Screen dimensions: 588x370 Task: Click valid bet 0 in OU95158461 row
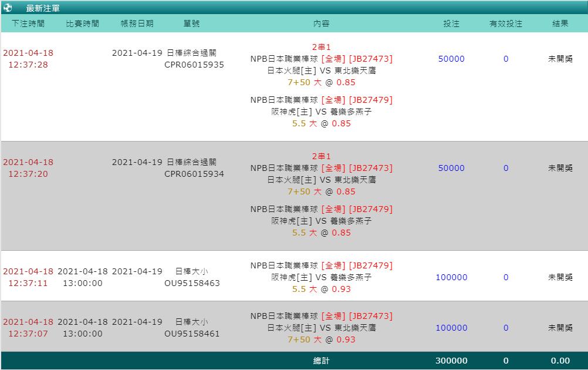[505, 328]
